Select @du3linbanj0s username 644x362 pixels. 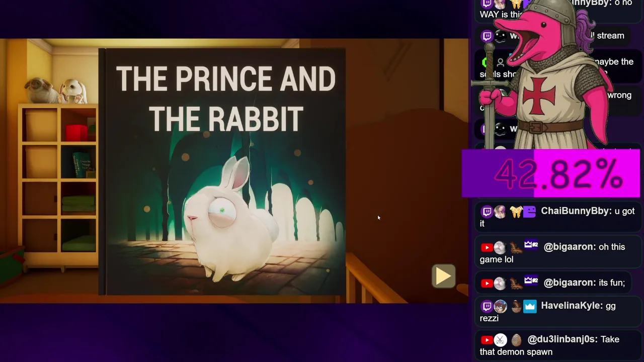pos(562,339)
